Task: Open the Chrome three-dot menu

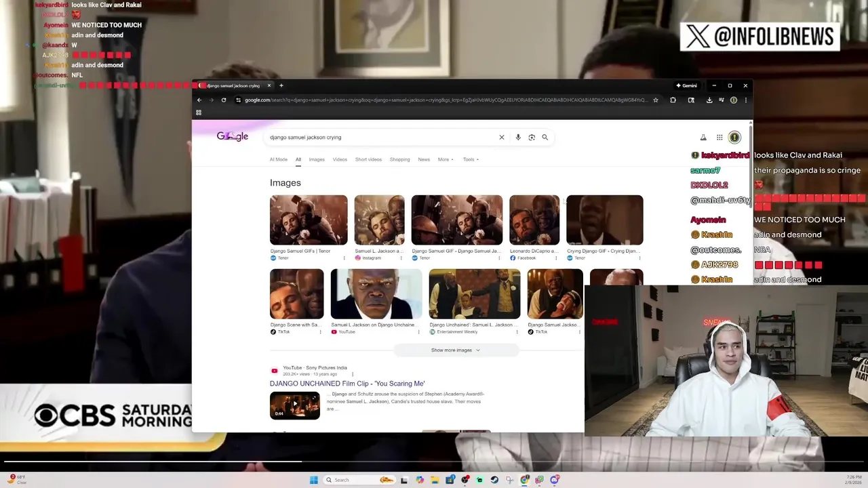Action: tap(745, 100)
